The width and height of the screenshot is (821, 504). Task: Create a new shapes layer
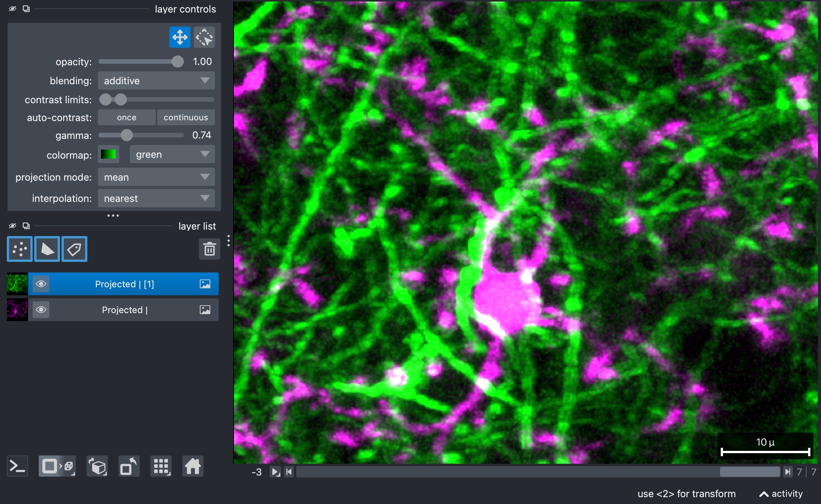47,249
